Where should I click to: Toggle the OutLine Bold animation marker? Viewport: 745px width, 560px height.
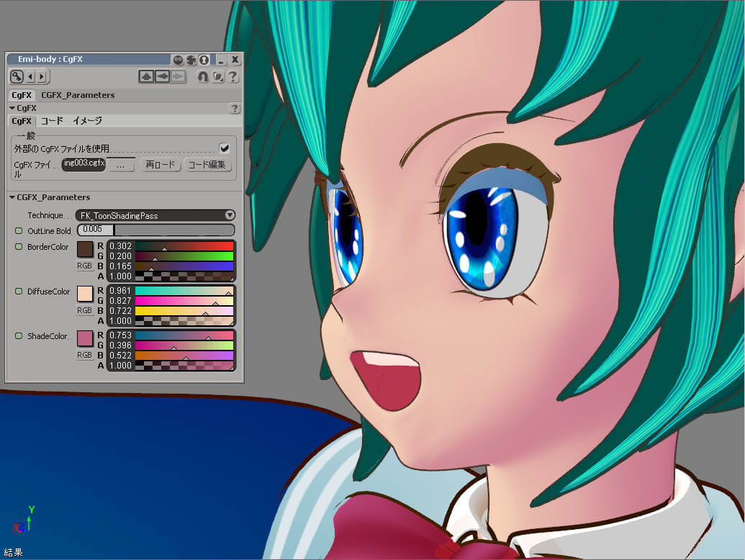pos(19,231)
